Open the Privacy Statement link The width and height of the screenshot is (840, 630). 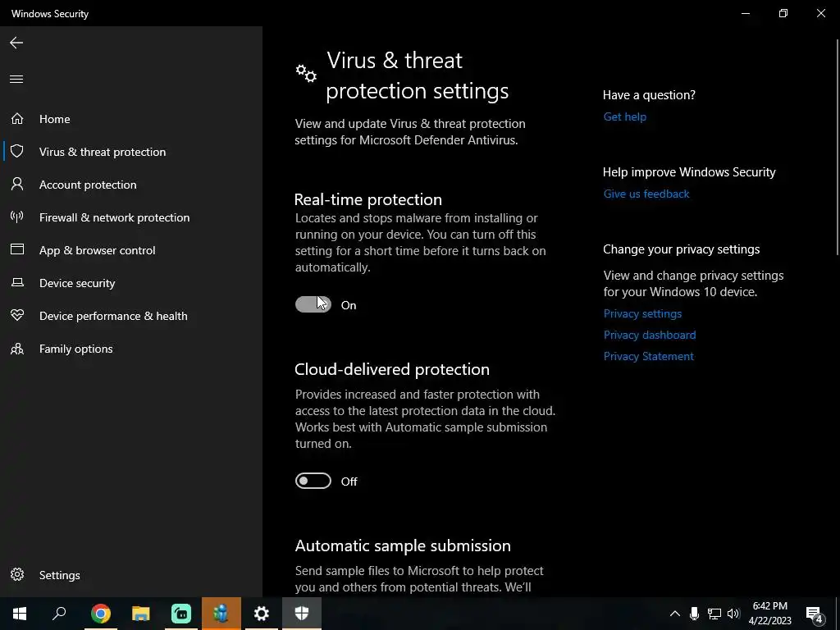click(648, 356)
